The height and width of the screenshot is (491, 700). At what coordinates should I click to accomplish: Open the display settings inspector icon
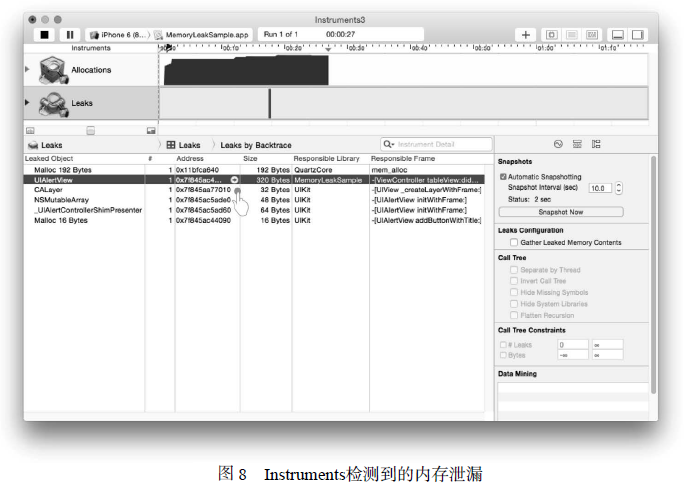pyautogui.click(x=577, y=145)
